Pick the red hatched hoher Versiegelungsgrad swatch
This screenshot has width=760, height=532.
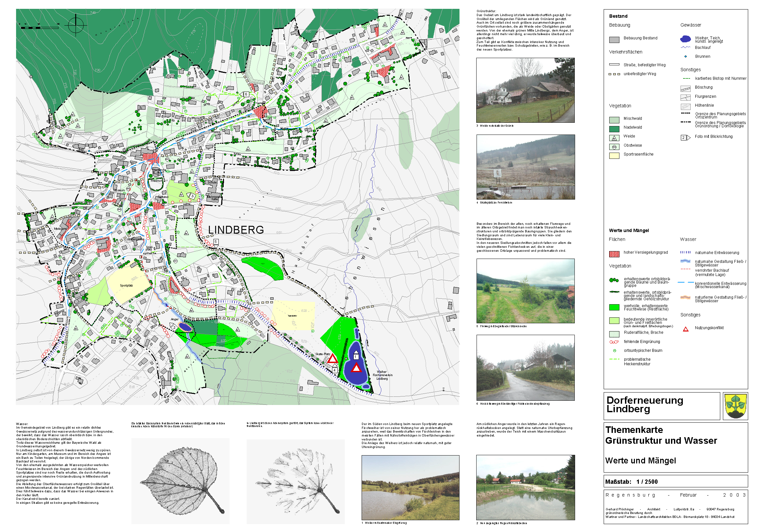614,254
